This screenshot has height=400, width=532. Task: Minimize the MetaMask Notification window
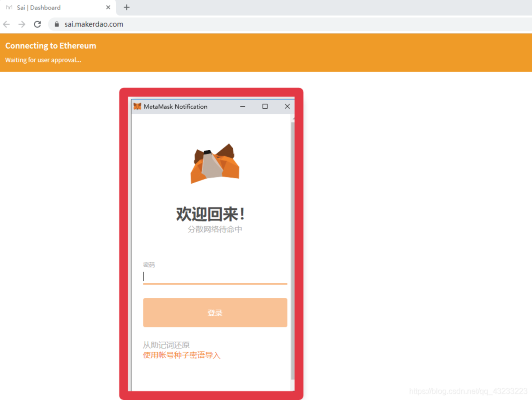point(242,106)
